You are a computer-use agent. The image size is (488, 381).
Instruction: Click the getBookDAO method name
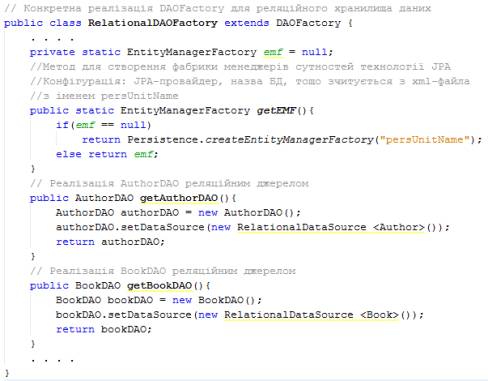click(x=159, y=286)
